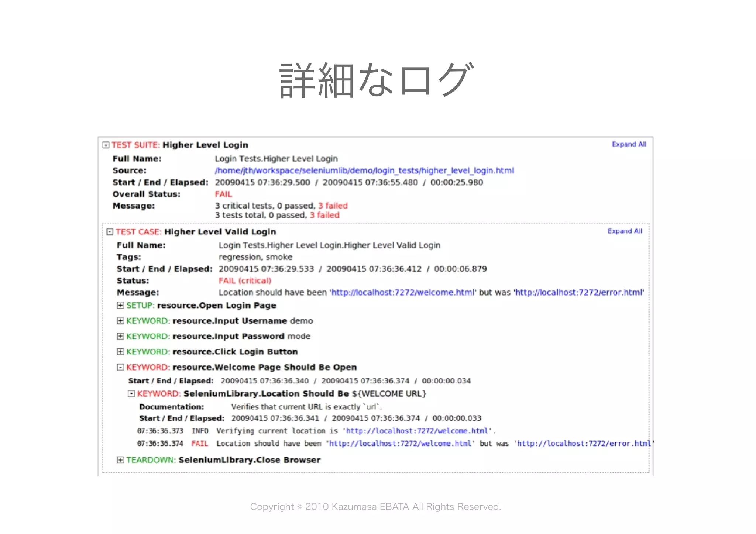The image size is (756, 534).
Task: Expand the Click Login Button keyword icon
Action: (x=120, y=352)
